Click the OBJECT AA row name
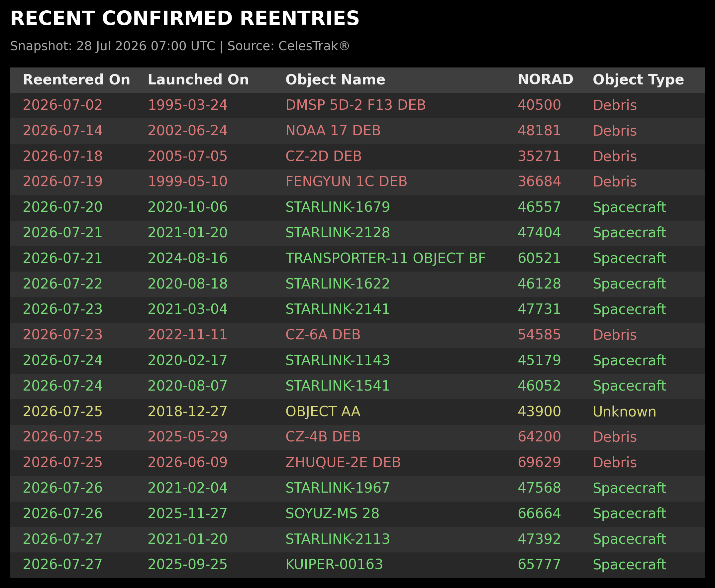 [x=323, y=412]
